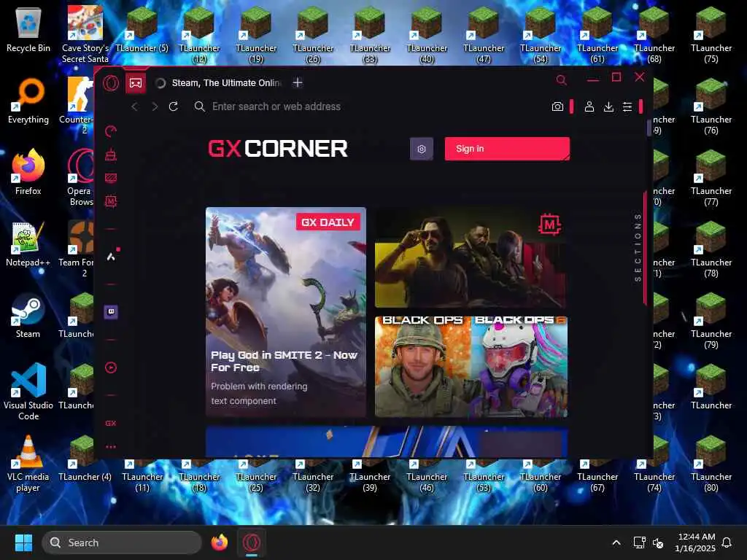The height and width of the screenshot is (560, 747).
Task: Click the taskbar Search box
Action: (122, 542)
